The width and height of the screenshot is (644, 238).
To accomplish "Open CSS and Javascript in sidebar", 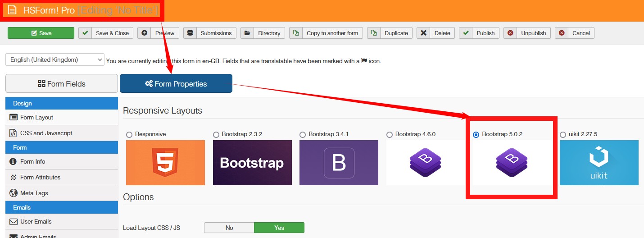I will click(46, 133).
